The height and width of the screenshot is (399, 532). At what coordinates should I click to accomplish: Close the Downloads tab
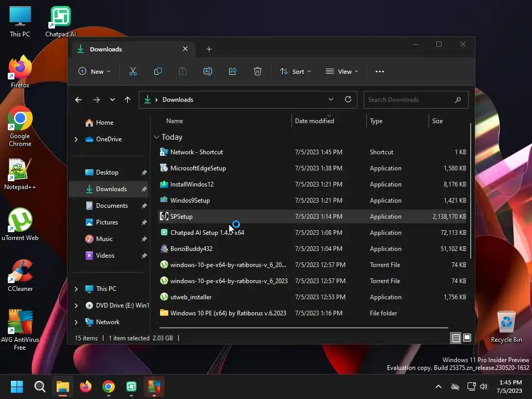pyautogui.click(x=185, y=49)
